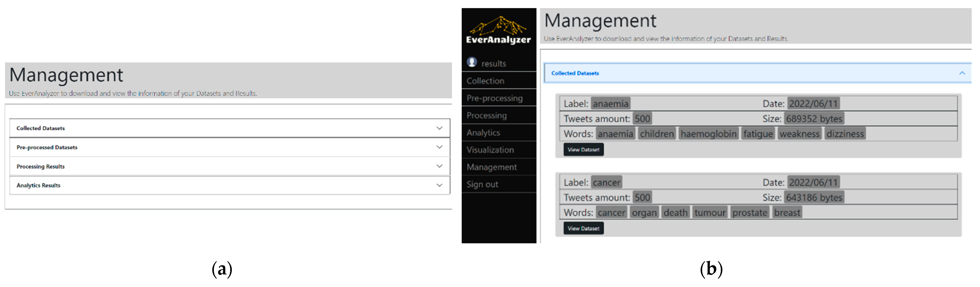Image resolution: width=980 pixels, height=287 pixels.
Task: View Dataset for the cancer label
Action: click(x=583, y=228)
